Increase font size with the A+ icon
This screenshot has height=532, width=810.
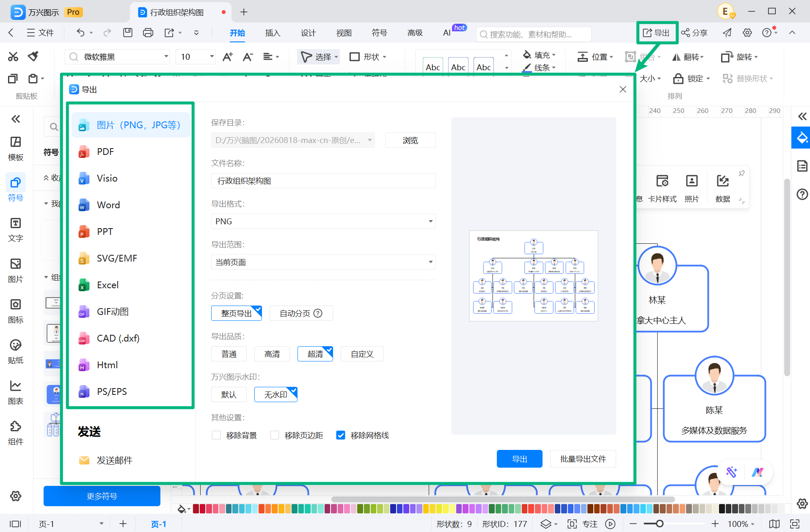point(227,57)
